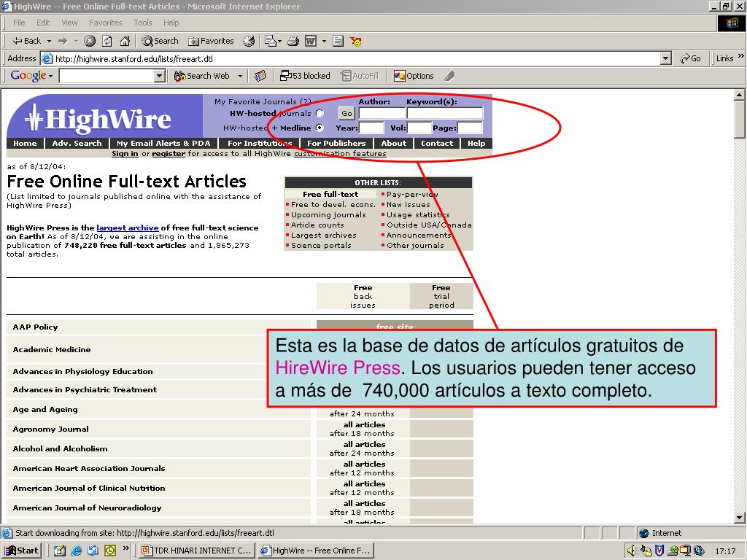Expand the quick launch overflow chevron
The image size is (747, 560).
pos(125,548)
